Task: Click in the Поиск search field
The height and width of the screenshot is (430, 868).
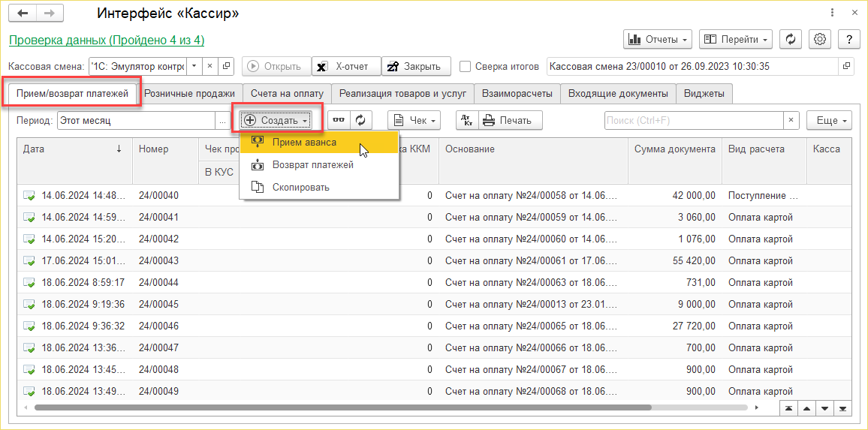Action: (x=694, y=120)
